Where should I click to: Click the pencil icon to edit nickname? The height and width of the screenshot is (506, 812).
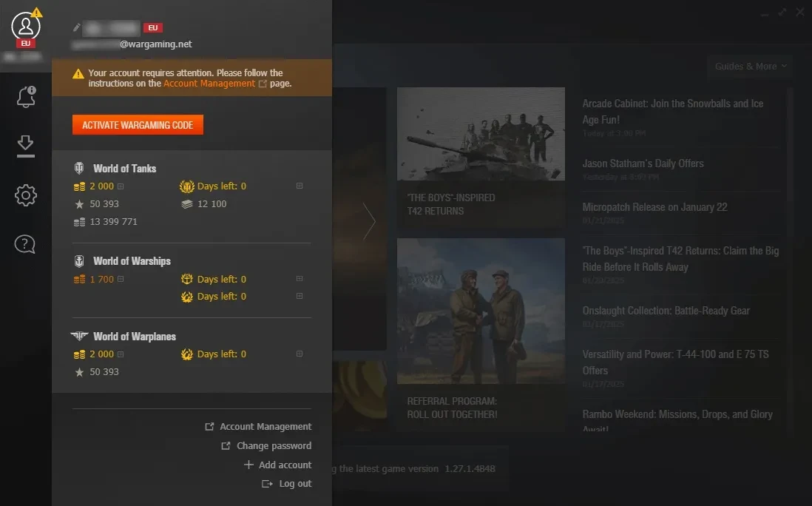[x=76, y=27]
